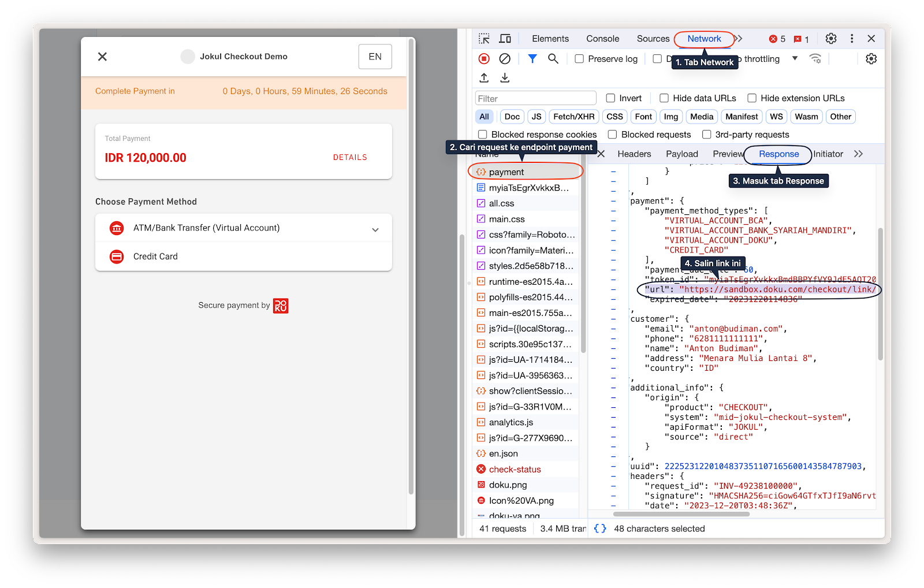This screenshot has height=588, width=924.
Task: Open the Payload tab
Action: (x=682, y=154)
